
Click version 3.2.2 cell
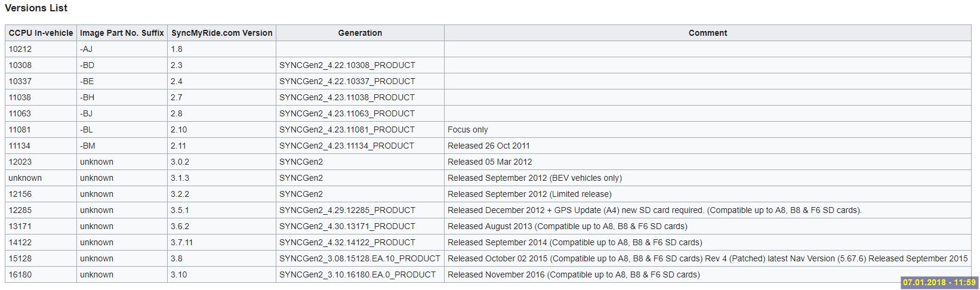coord(221,194)
